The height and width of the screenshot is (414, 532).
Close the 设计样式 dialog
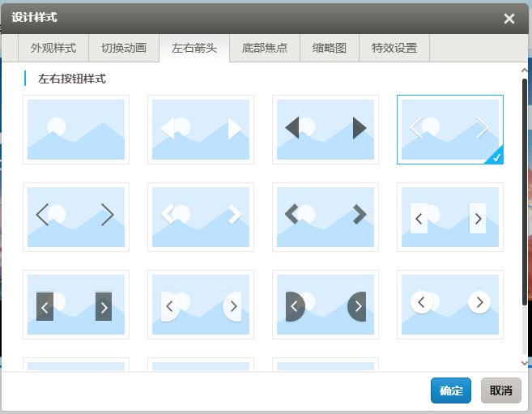pos(509,19)
